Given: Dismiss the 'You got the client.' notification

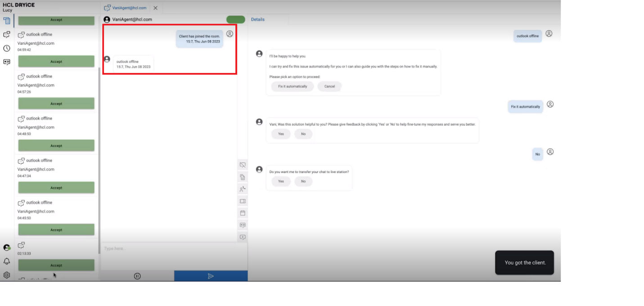Looking at the screenshot, I should click(525, 263).
